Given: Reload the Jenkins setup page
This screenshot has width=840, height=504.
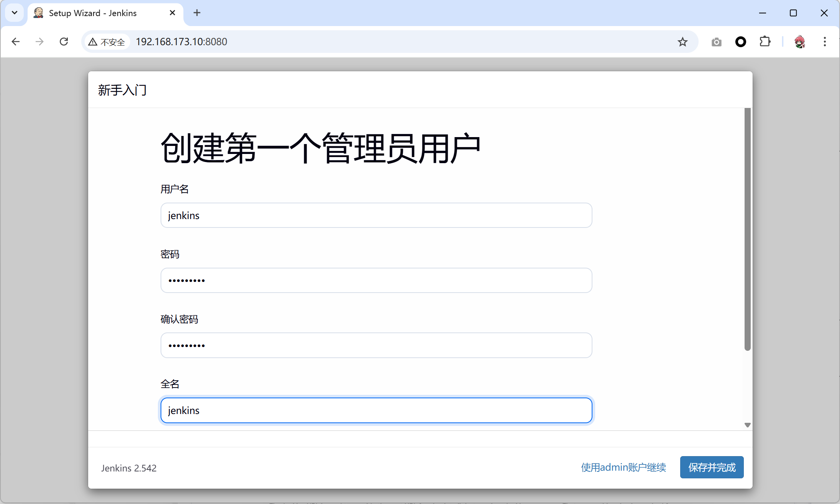Looking at the screenshot, I should point(64,42).
